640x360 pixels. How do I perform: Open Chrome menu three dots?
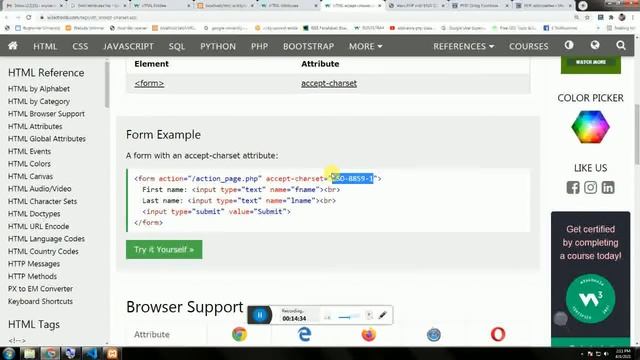pyautogui.click(x=634, y=18)
